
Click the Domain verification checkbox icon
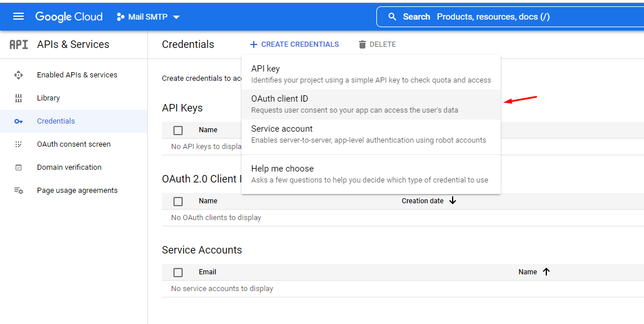[x=18, y=167]
